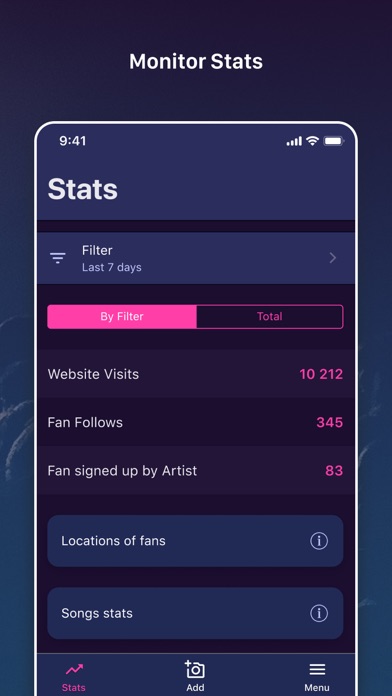
Task: Open the Songs stats card
Action: click(195, 613)
